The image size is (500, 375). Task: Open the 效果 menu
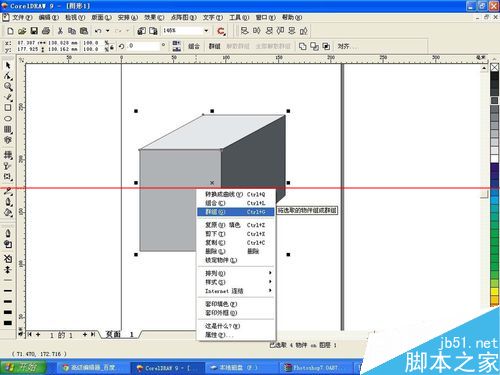coord(154,17)
